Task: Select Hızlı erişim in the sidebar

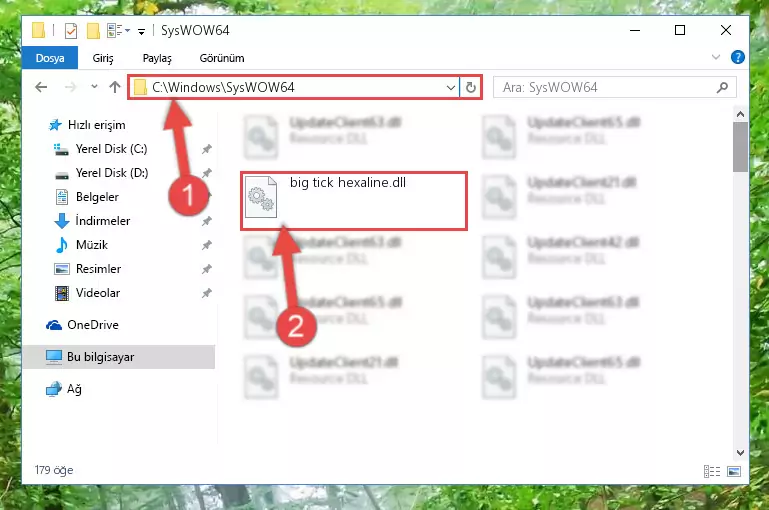Action: pos(86,125)
